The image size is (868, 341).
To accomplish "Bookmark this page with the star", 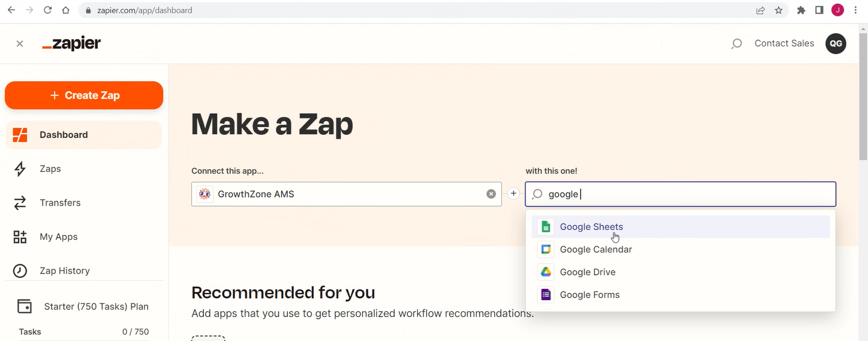I will pyautogui.click(x=779, y=10).
